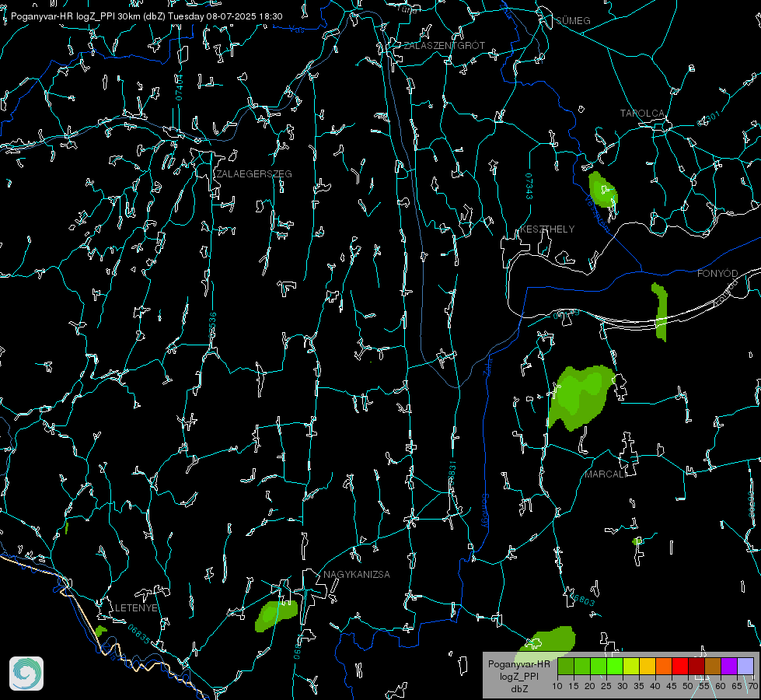Click the road number 07404 label

[x=180, y=87]
